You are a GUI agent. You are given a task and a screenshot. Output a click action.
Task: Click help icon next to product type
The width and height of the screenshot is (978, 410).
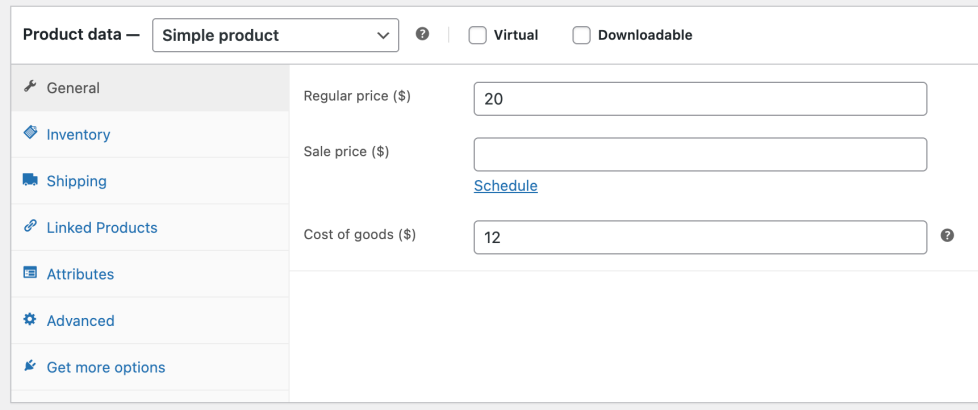coord(422,34)
